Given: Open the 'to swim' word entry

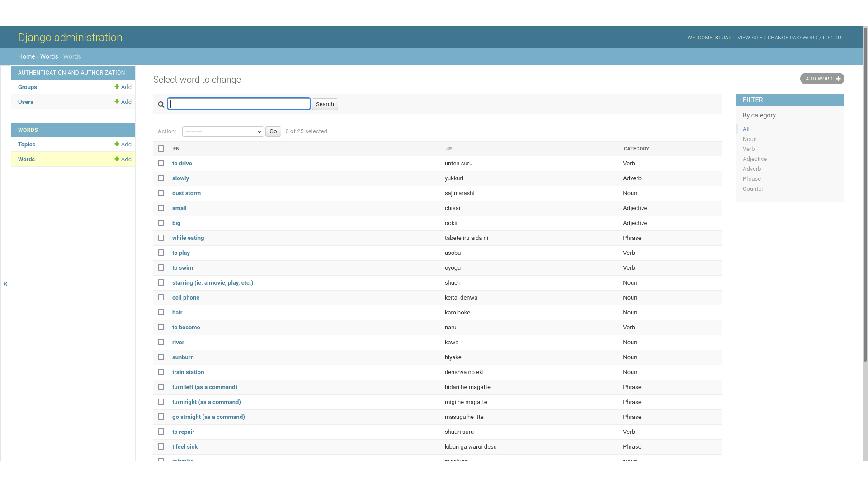Looking at the screenshot, I should pos(182,267).
